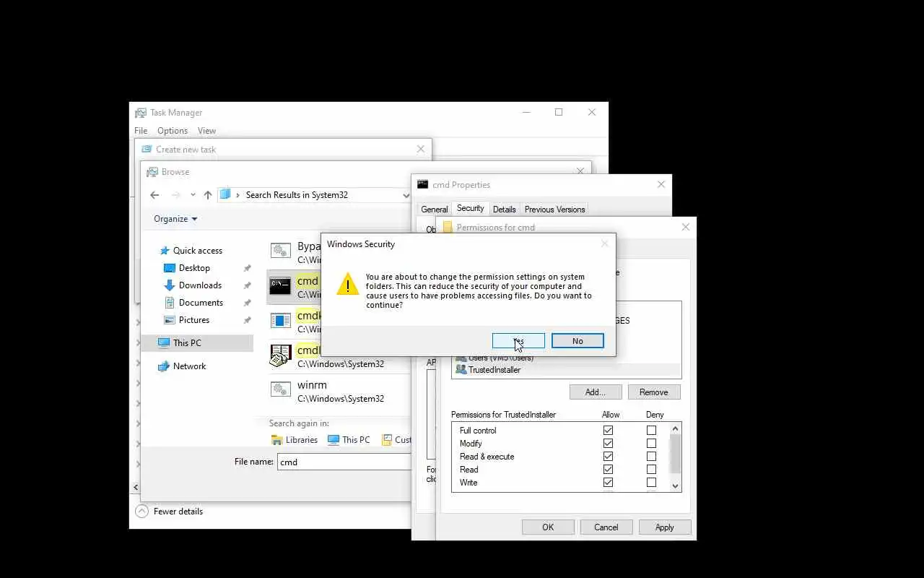This screenshot has height=578, width=924.
Task: Click the folder icon in Permissions for cmd title
Action: (x=448, y=228)
